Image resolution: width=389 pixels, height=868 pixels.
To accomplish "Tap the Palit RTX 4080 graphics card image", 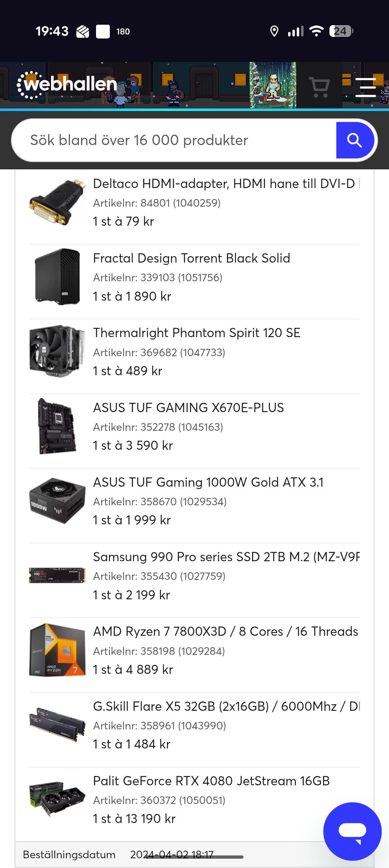I will click(58, 799).
